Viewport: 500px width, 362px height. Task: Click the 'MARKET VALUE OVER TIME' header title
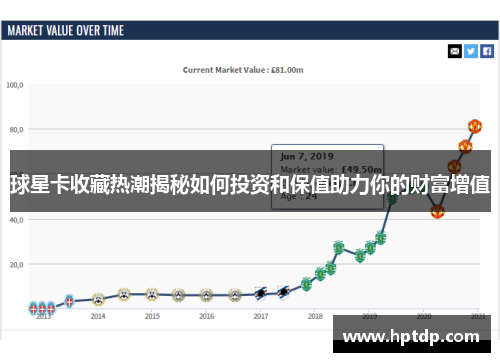pyautogui.click(x=66, y=31)
